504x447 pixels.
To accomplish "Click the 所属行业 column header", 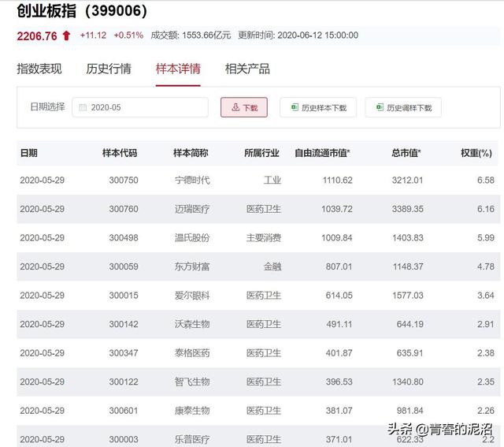I will coord(261,153).
